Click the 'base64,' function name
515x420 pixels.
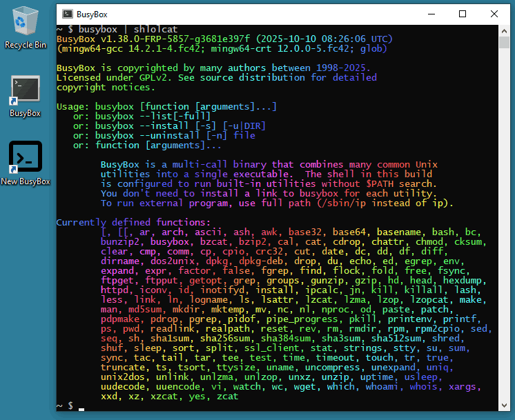352,232
